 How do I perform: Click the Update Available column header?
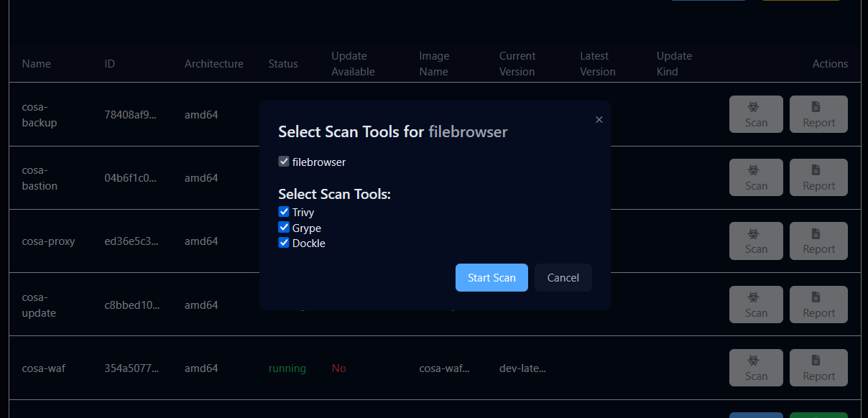pyautogui.click(x=353, y=64)
